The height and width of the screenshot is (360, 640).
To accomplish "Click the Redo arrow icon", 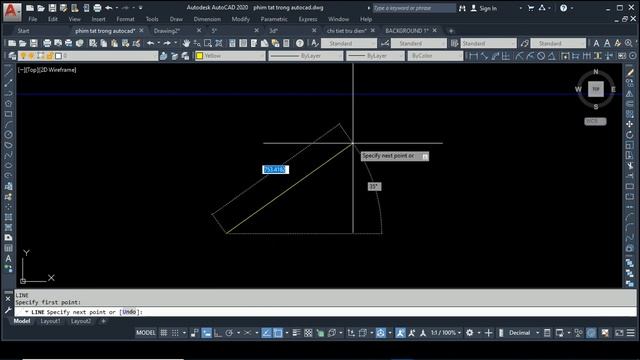I will (x=167, y=43).
